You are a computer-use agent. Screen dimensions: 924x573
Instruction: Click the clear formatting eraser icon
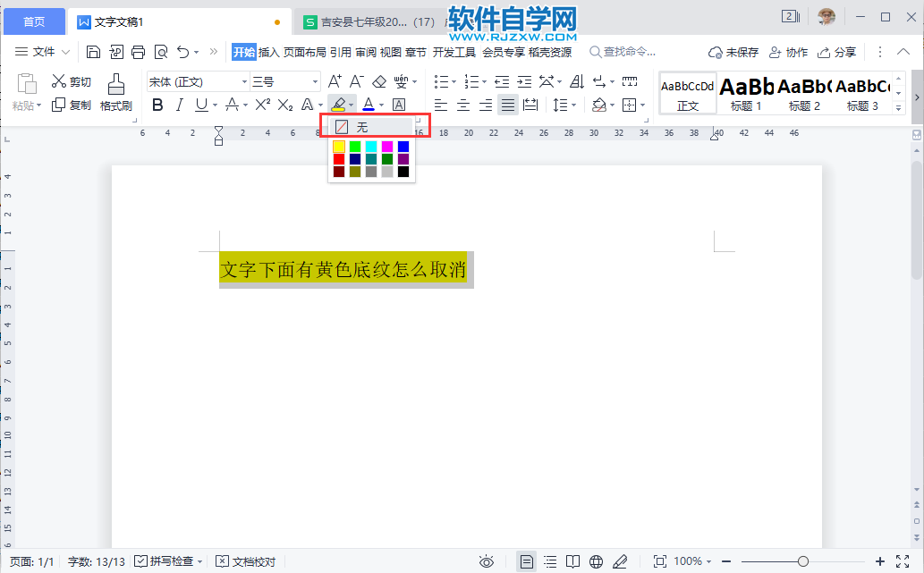378,81
